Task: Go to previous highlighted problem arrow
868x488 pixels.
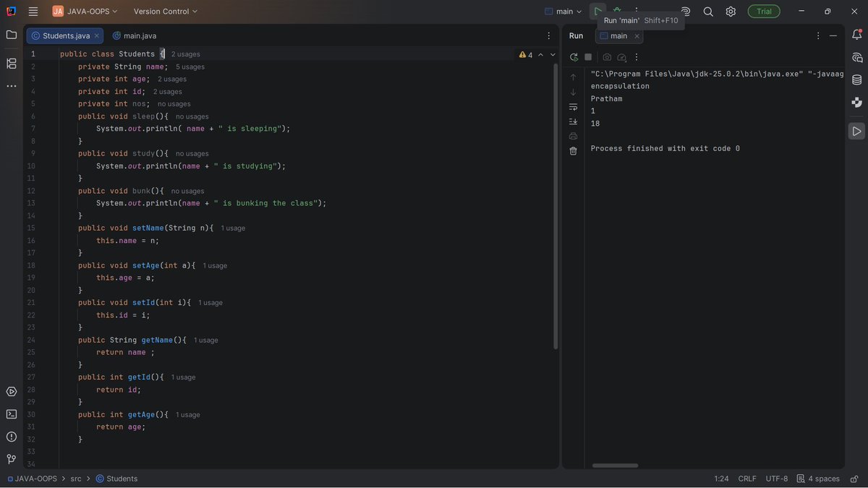Action: coord(540,55)
